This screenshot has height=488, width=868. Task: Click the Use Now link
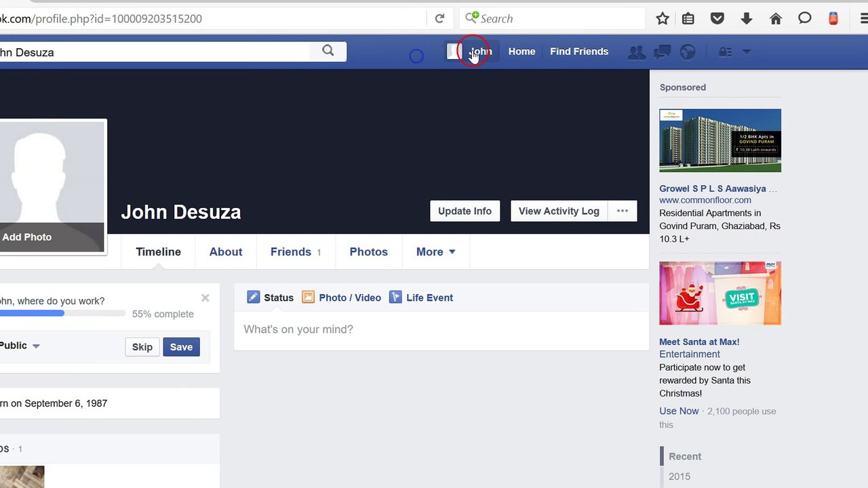coord(679,411)
